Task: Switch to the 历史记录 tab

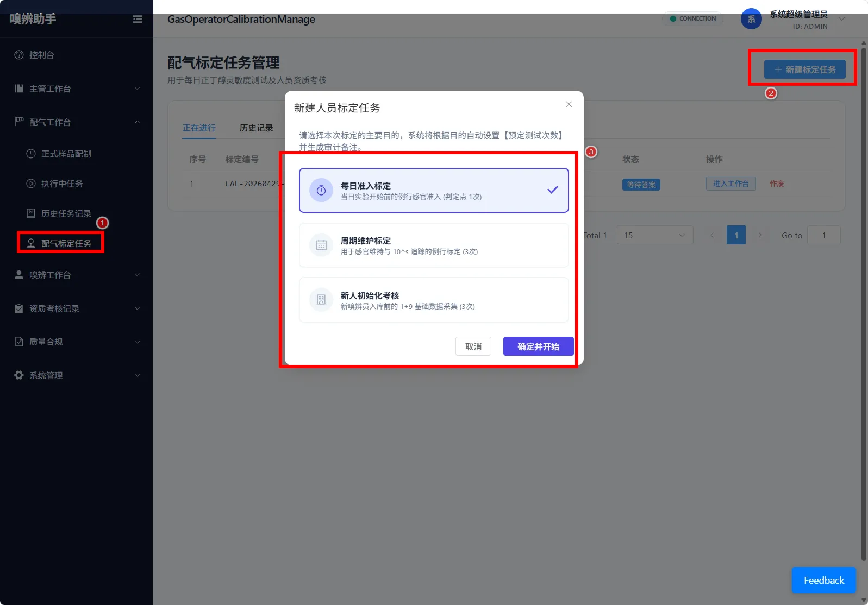Action: point(256,128)
